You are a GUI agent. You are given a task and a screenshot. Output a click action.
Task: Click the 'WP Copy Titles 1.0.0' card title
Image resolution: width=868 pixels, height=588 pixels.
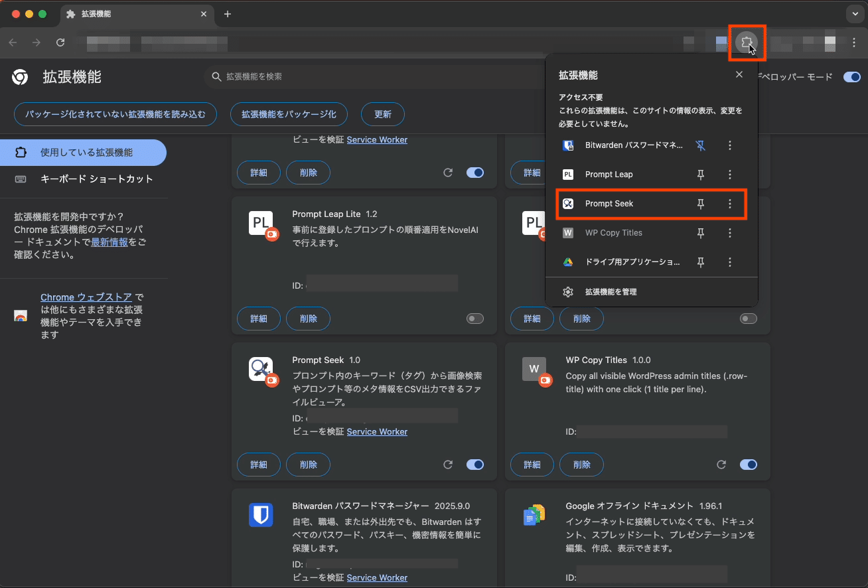[609, 360]
